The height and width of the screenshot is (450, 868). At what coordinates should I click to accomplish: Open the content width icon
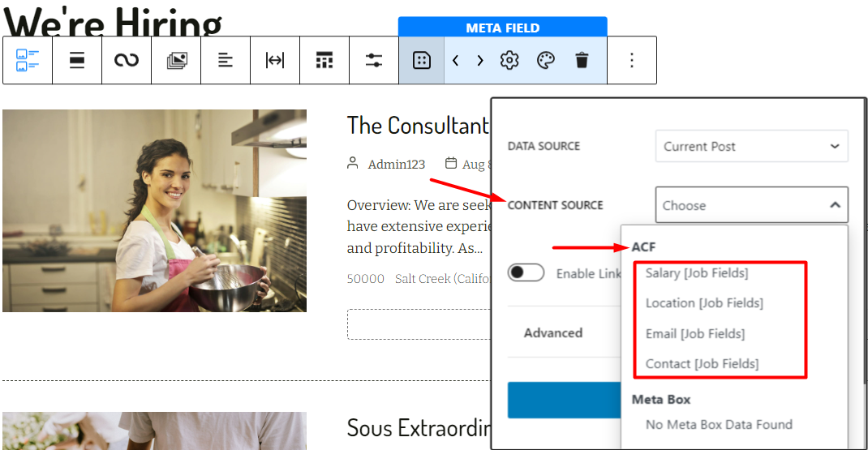[275, 60]
